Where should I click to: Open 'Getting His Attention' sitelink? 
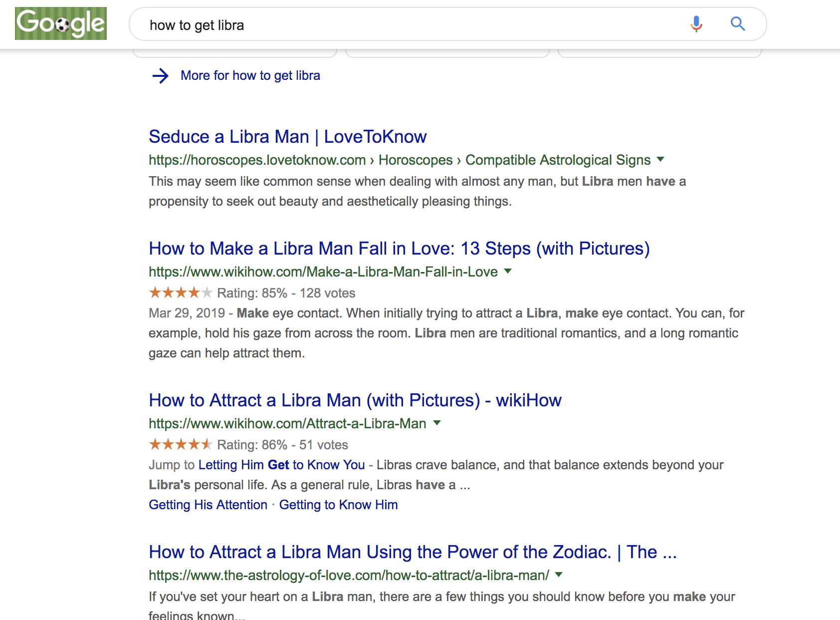(x=208, y=505)
